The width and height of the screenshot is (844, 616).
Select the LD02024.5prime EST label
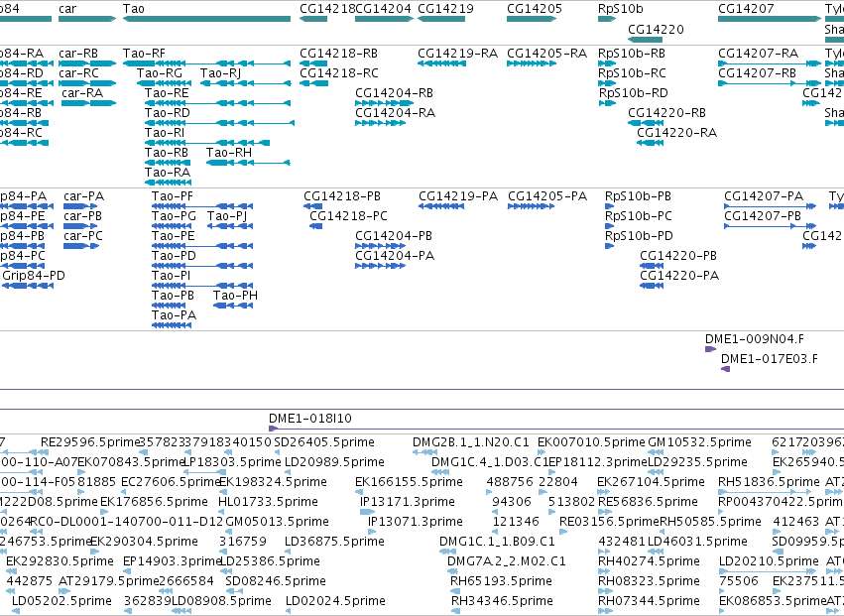pyautogui.click(x=335, y=601)
